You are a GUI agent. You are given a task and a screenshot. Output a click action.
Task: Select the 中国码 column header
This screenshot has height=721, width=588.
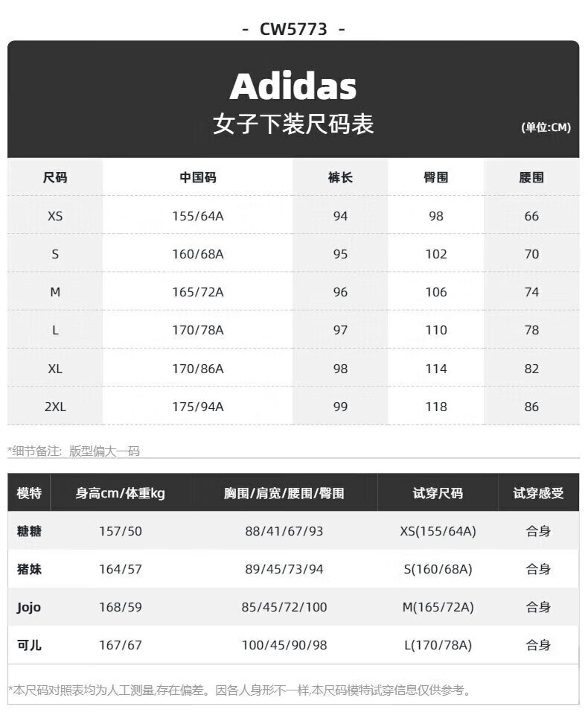[197, 177]
